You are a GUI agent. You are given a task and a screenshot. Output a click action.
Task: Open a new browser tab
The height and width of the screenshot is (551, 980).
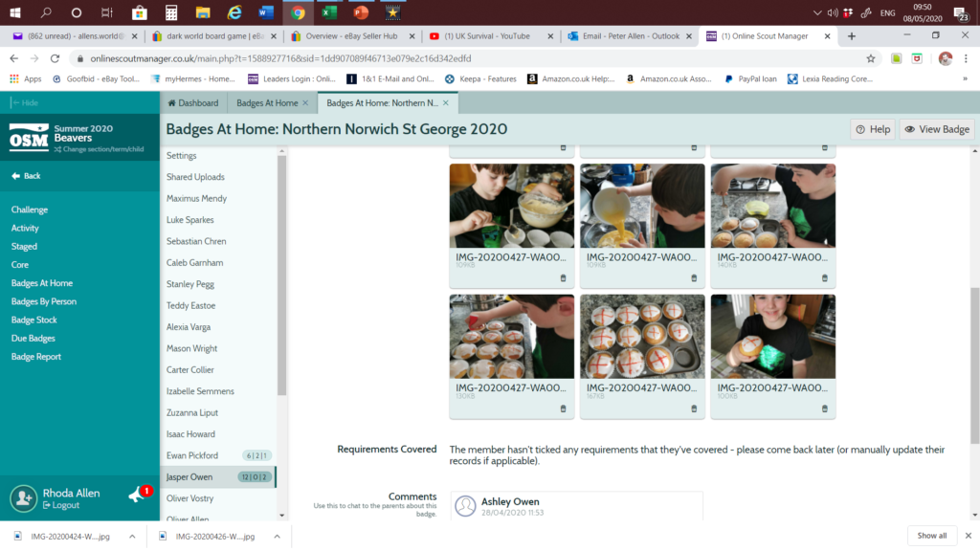851,36
